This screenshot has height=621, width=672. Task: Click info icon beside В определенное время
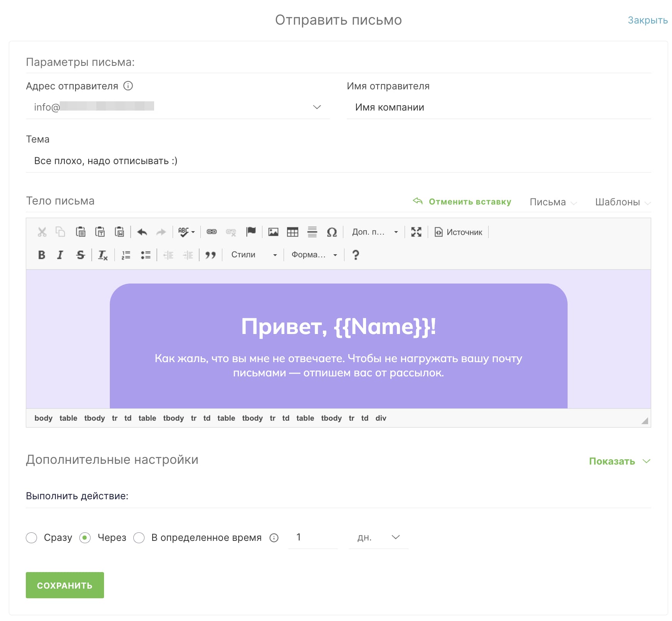pyautogui.click(x=274, y=537)
